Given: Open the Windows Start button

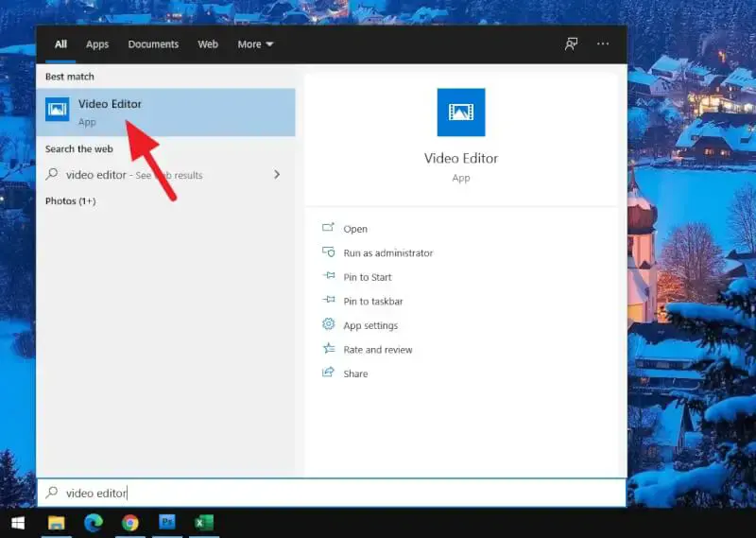Looking at the screenshot, I should [18, 523].
